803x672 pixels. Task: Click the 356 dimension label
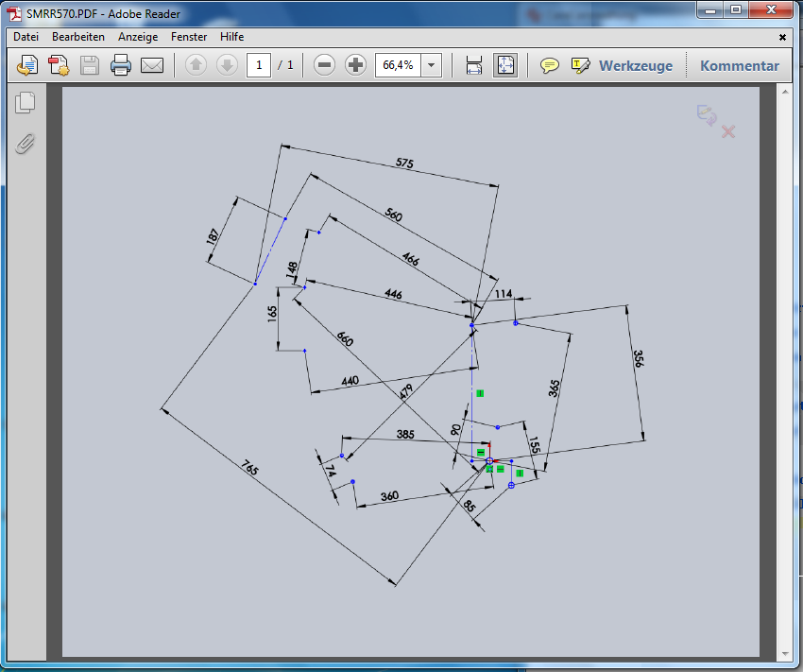click(638, 358)
